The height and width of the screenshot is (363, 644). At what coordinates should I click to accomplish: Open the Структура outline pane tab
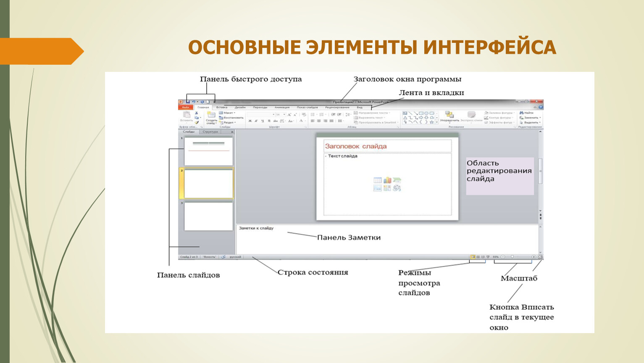(210, 132)
